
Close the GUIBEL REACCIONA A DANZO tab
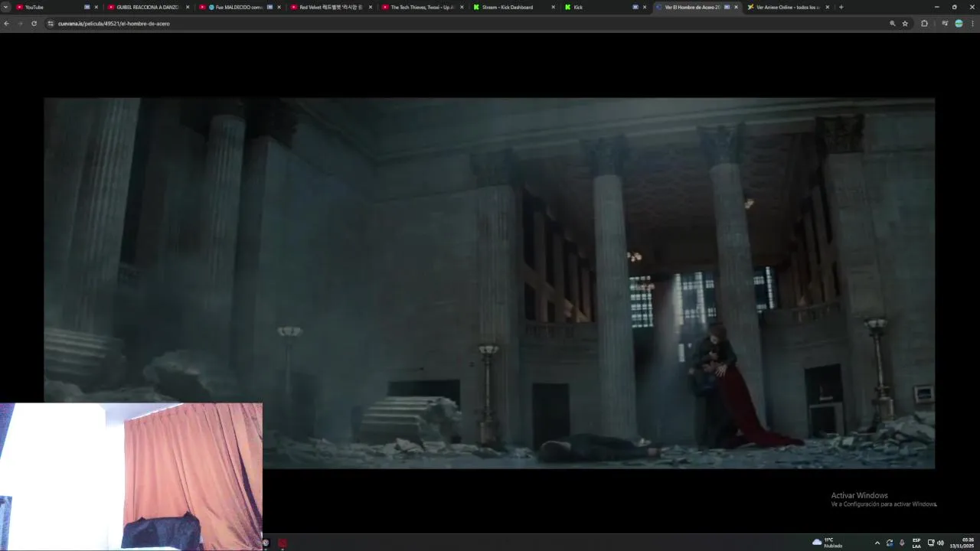(188, 7)
